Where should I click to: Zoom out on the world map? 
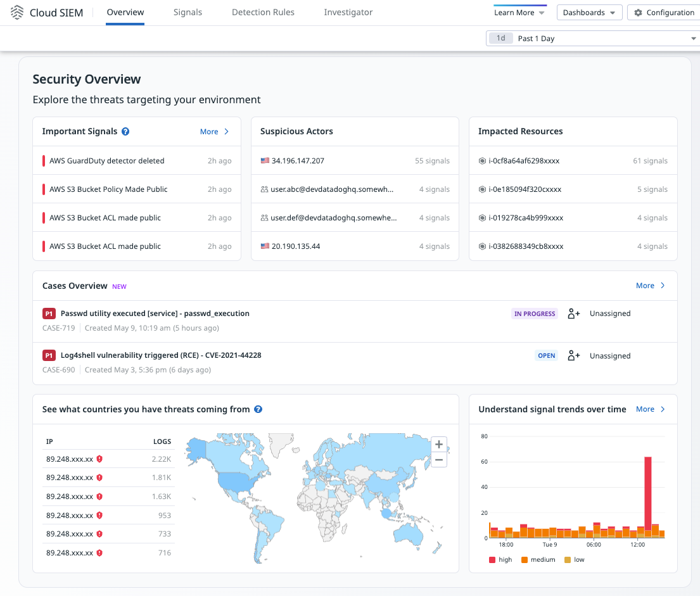pyautogui.click(x=438, y=460)
